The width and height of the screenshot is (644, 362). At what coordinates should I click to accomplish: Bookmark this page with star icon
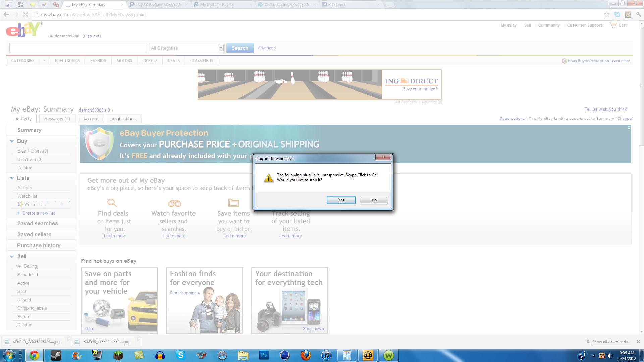[x=606, y=15]
